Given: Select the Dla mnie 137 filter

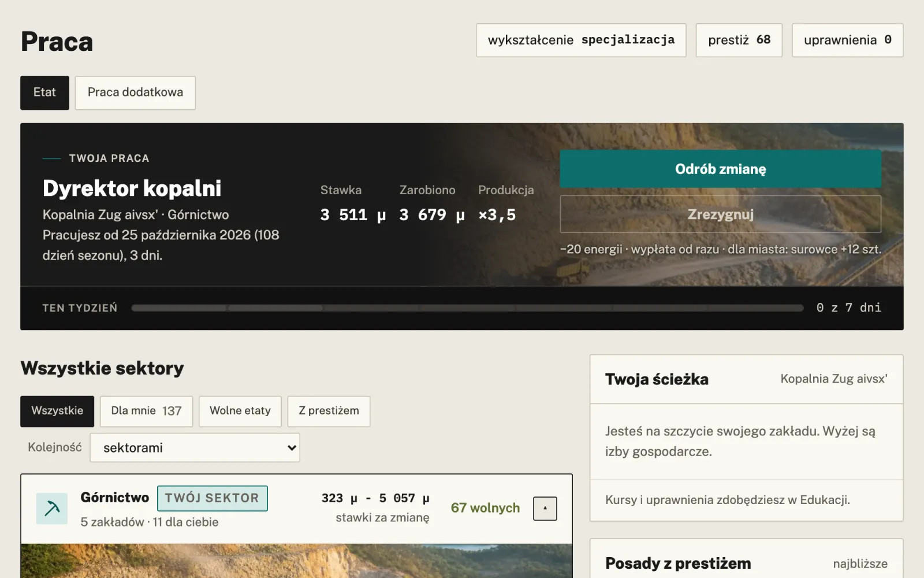Looking at the screenshot, I should coord(146,411).
